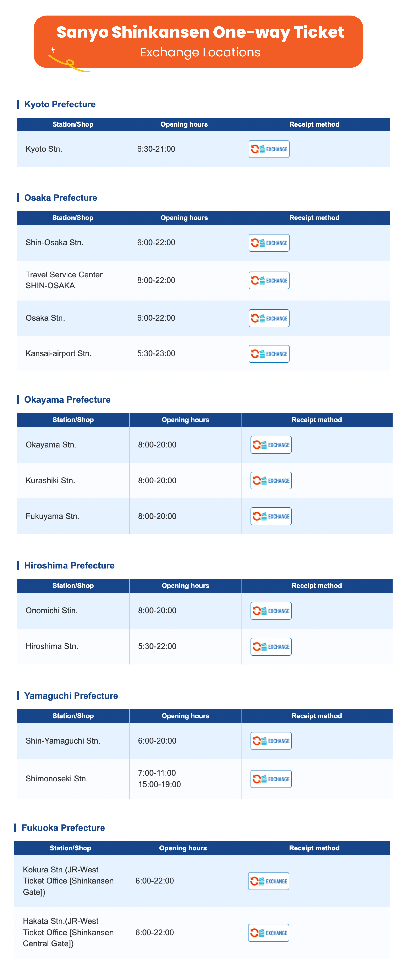Click the Exchange icon for Shin-Osaka Stn.

269,243
